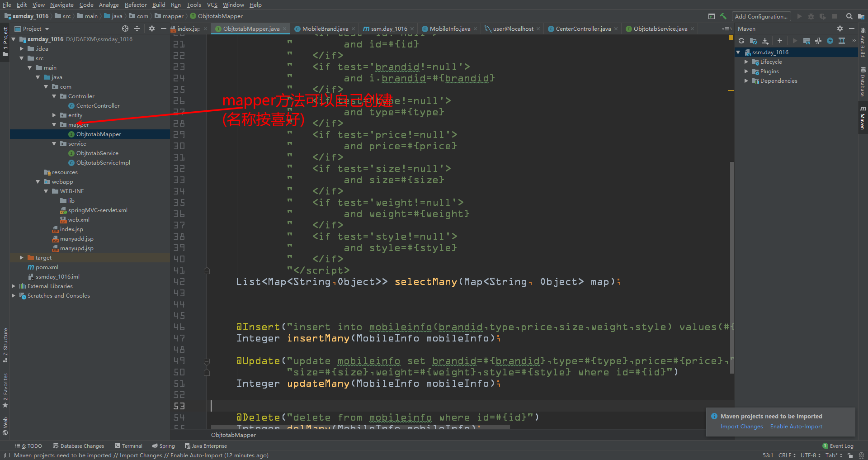This screenshot has height=460, width=868.
Task: Add a Maven project with plus icon
Action: tap(780, 41)
